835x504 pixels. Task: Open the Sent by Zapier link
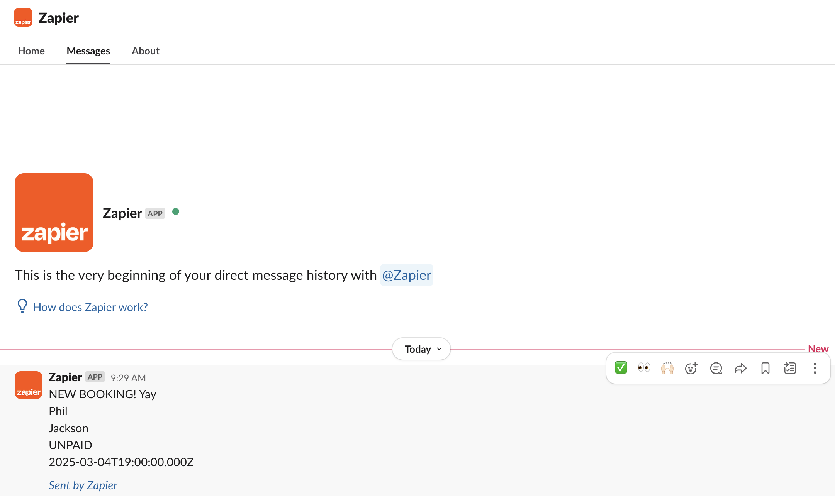[83, 485]
